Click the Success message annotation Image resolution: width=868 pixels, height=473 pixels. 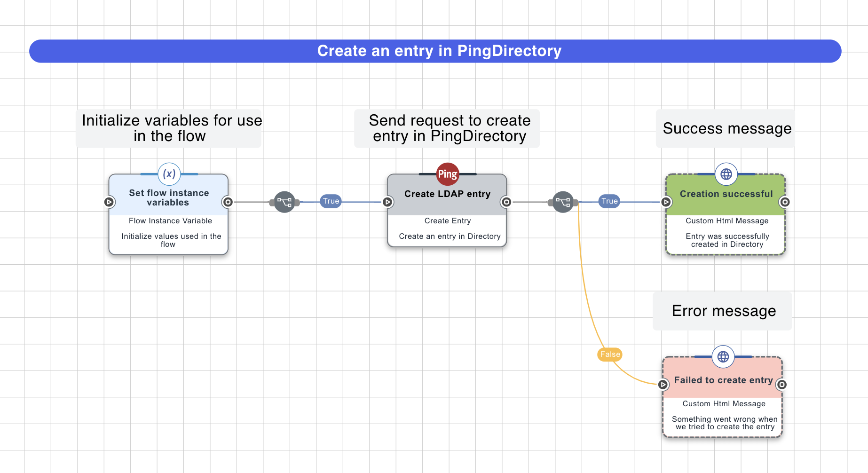[x=726, y=128]
